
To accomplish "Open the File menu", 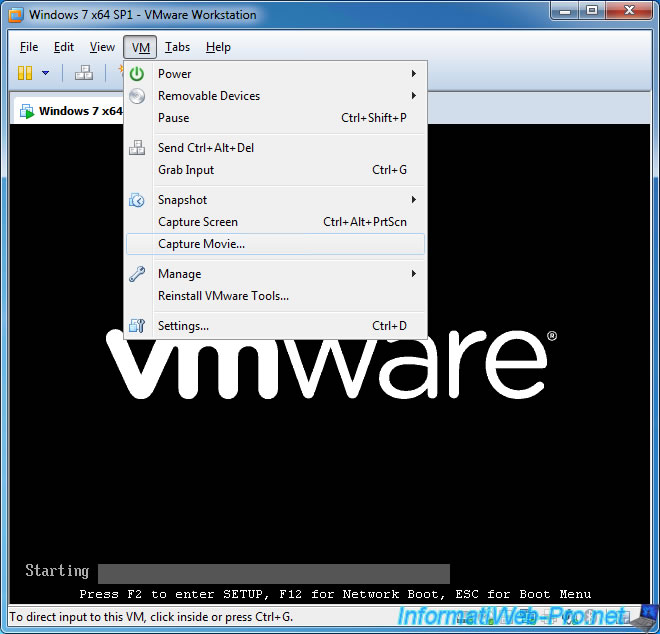I will click(x=29, y=47).
